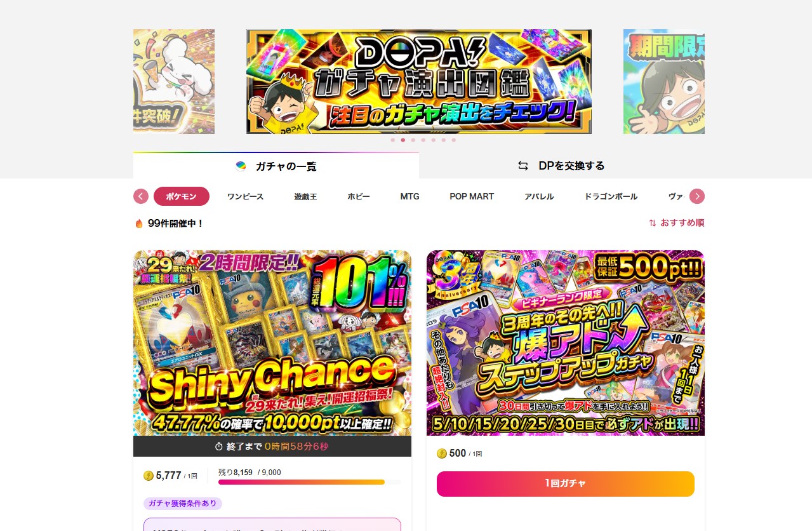Click the left category scroll arrow
This screenshot has height=531, width=812.
click(141, 196)
